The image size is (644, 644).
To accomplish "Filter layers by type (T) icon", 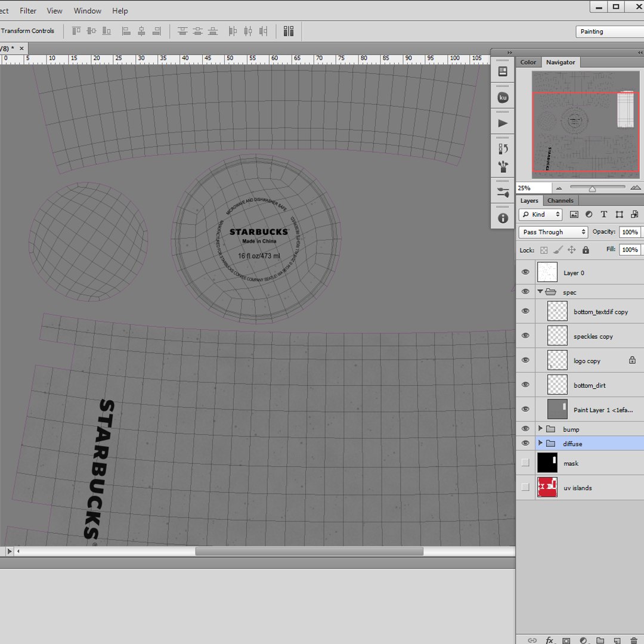I will pos(603,215).
